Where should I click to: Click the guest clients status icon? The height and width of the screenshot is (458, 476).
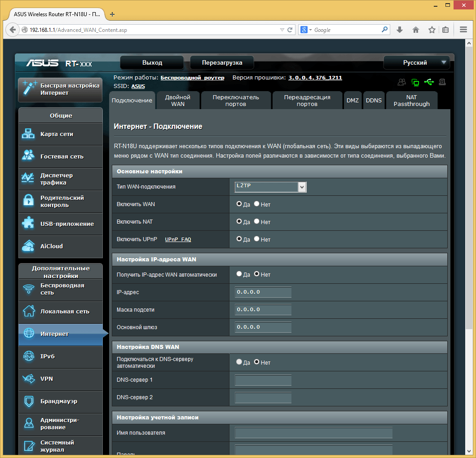point(402,82)
